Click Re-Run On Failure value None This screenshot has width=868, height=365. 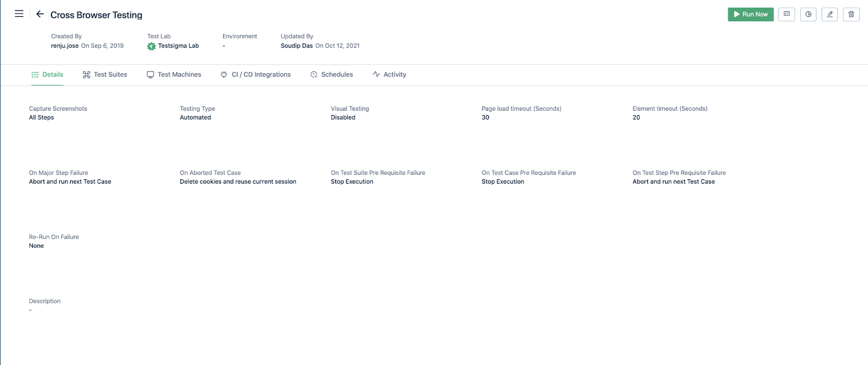[x=36, y=246]
